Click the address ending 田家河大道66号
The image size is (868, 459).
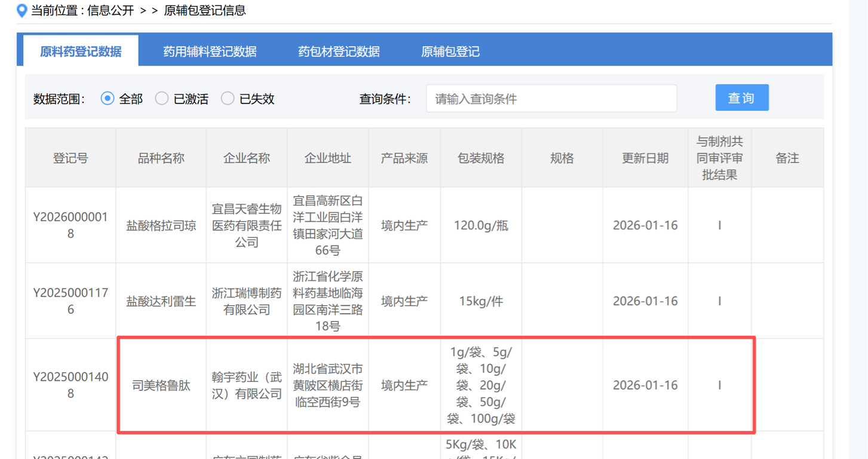click(x=328, y=225)
